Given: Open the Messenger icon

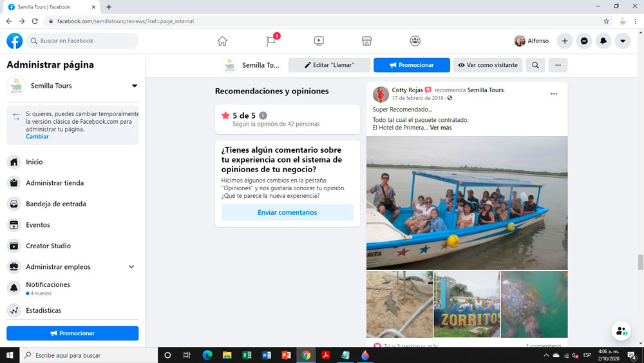Looking at the screenshot, I should (584, 41).
